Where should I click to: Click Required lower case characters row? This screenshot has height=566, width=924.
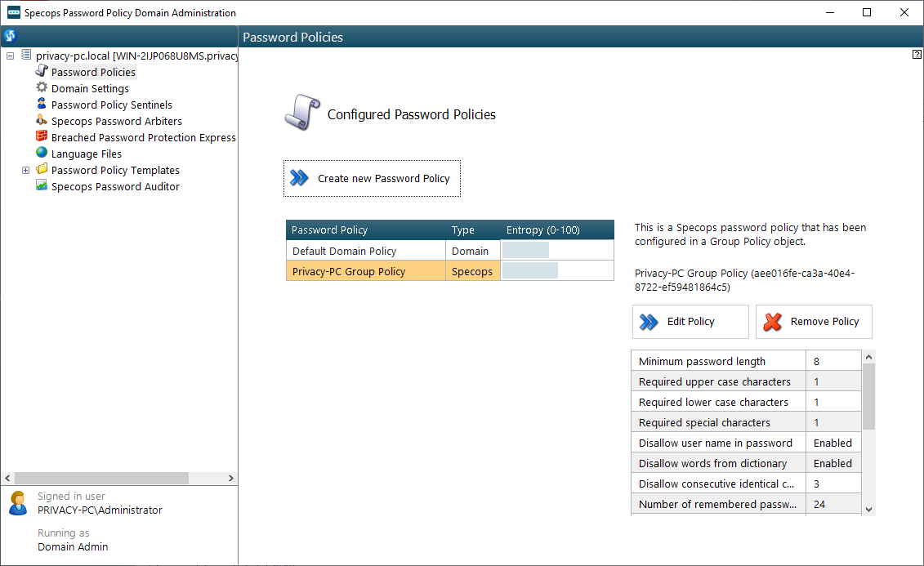point(746,403)
